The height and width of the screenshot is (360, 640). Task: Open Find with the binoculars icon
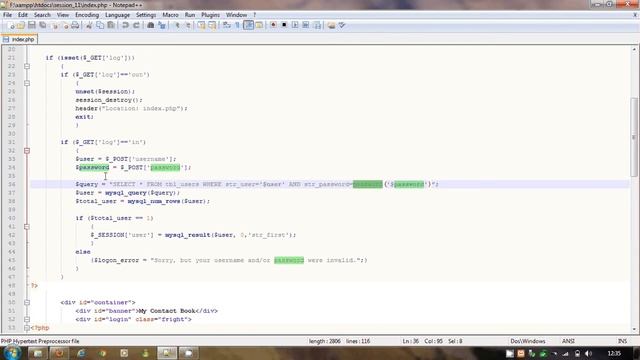(x=151, y=25)
